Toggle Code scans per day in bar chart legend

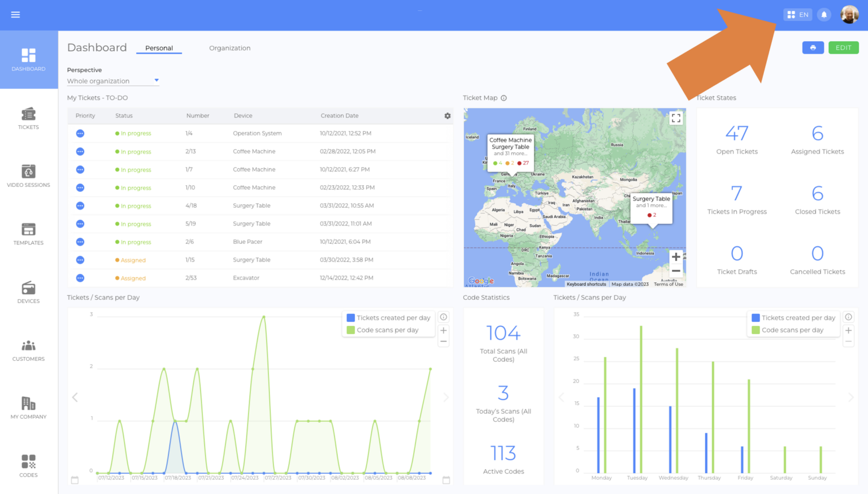(x=787, y=330)
